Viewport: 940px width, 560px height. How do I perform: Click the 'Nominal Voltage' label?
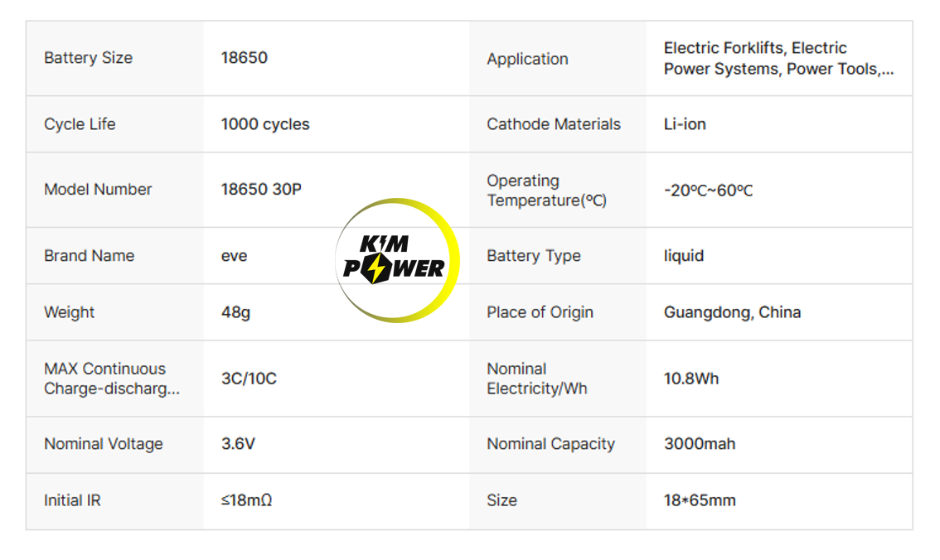[103, 444]
